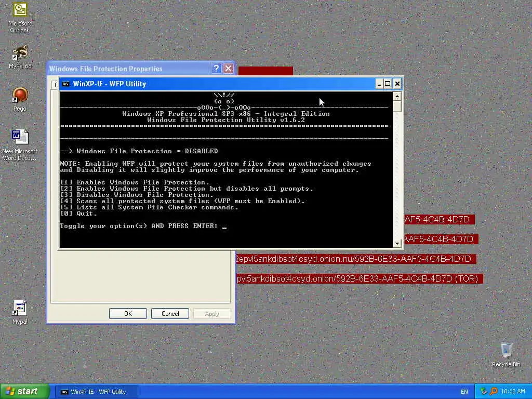Image resolution: width=532 pixels, height=399 pixels.
Task: Click the WinXP-IE - WFP Utility taskbar button
Action: (x=96, y=392)
